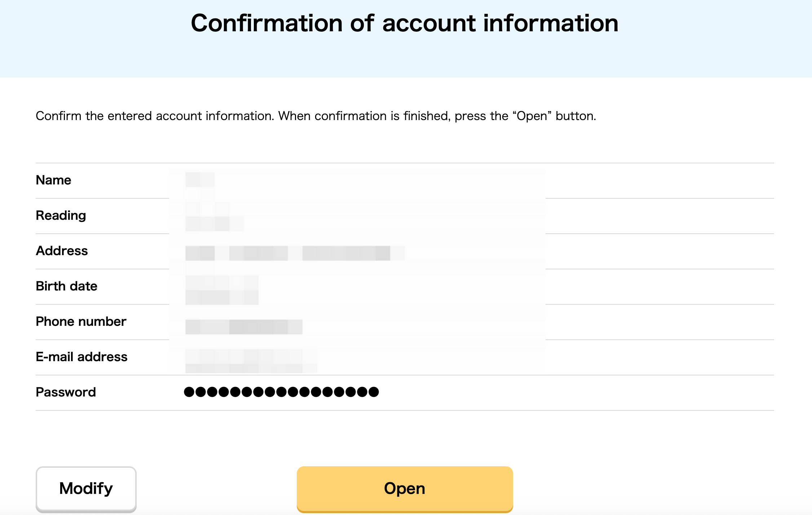
Task: Click the Birth date label
Action: pyautogui.click(x=66, y=286)
